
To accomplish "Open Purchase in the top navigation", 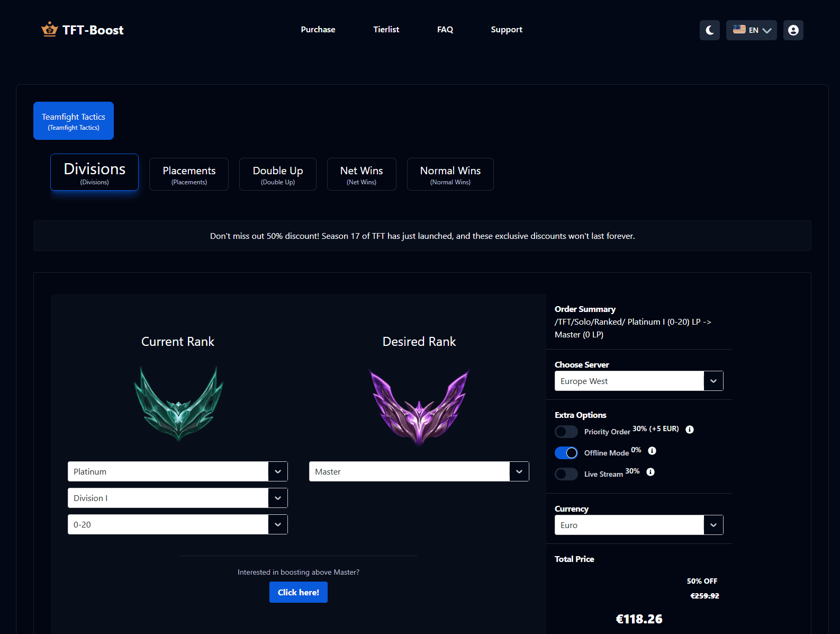I will point(318,30).
